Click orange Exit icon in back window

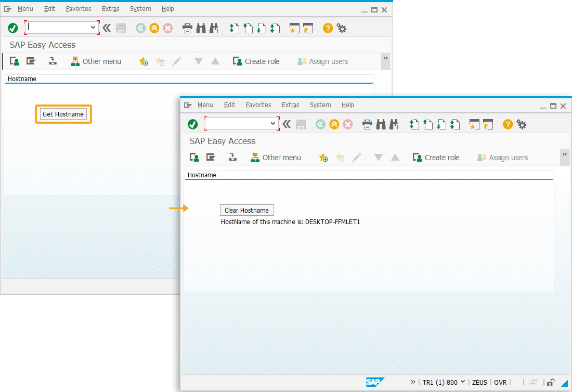(154, 28)
